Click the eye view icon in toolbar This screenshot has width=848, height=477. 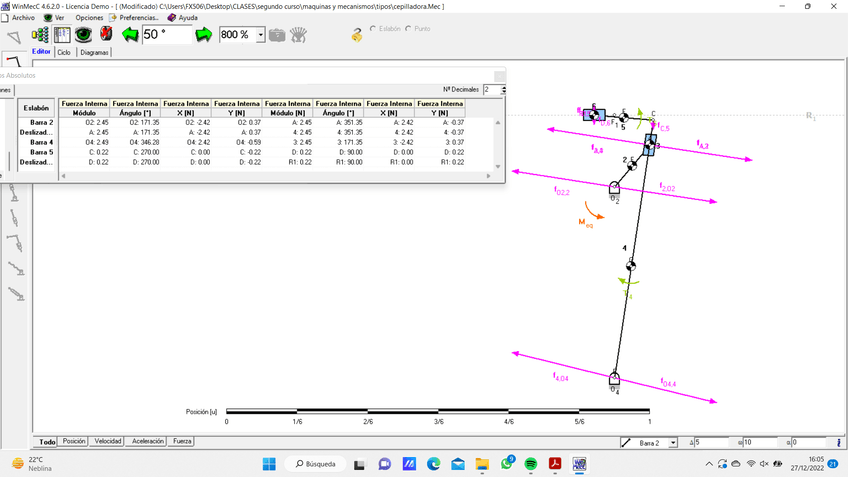(x=84, y=35)
